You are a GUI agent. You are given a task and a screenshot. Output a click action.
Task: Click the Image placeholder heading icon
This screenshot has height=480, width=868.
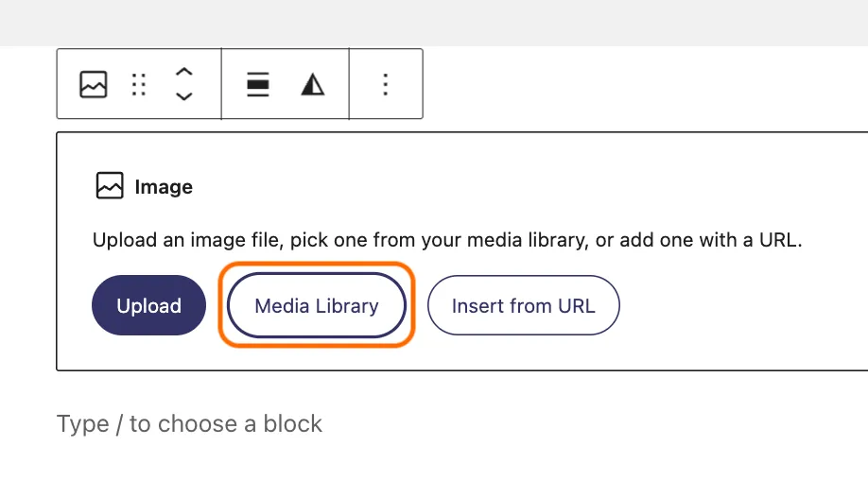pos(110,185)
